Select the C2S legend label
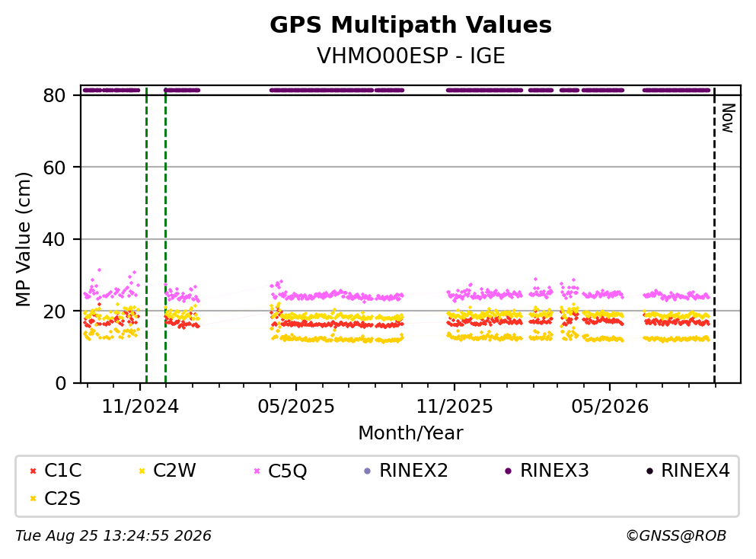 click(62, 499)
